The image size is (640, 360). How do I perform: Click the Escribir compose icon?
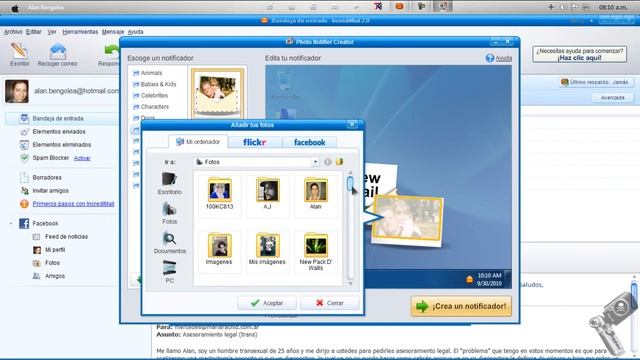pos(19,54)
